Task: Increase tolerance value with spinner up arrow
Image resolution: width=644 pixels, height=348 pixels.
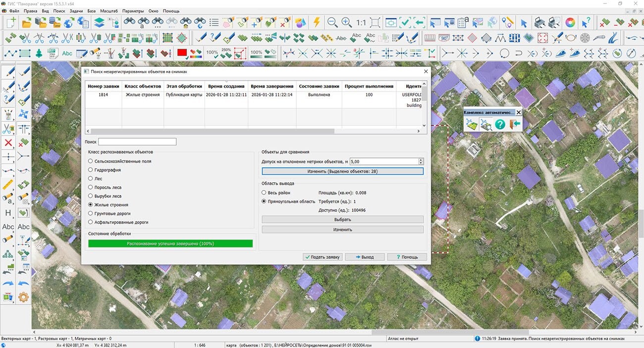Action: [x=421, y=159]
